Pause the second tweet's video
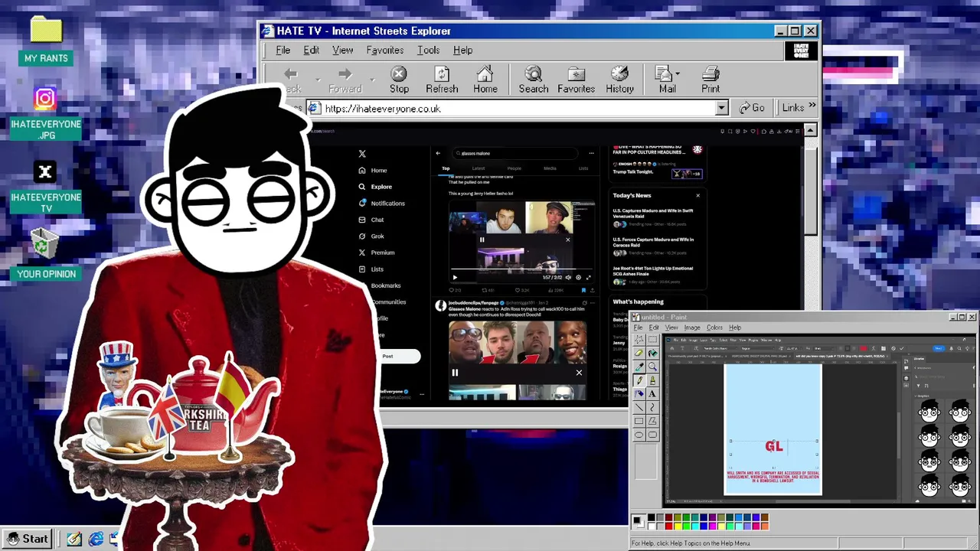Image resolution: width=980 pixels, height=551 pixels. click(455, 373)
